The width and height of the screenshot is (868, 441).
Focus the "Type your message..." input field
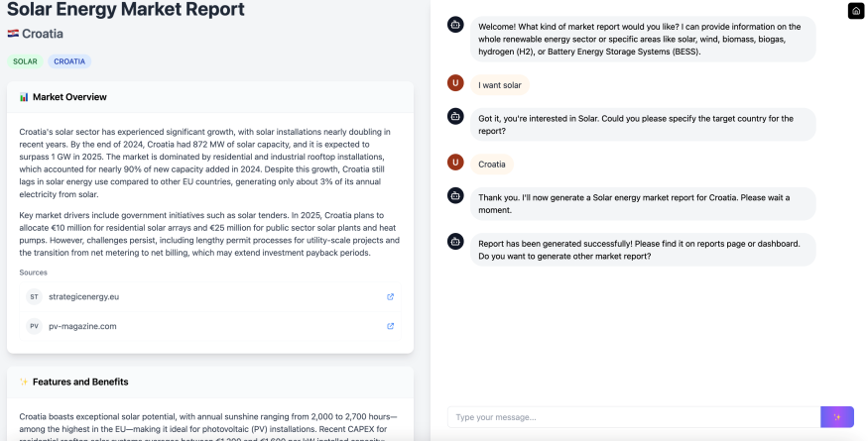(633, 417)
